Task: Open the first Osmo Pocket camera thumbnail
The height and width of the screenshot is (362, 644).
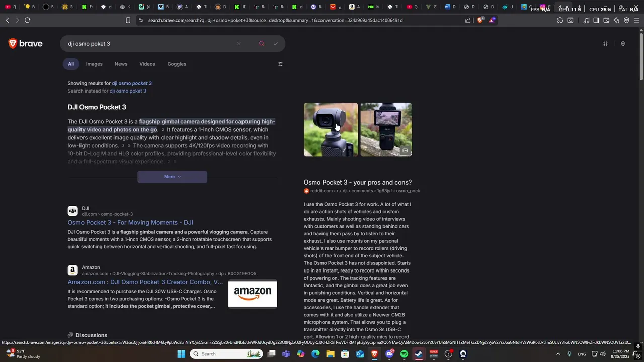Action: tap(331, 130)
